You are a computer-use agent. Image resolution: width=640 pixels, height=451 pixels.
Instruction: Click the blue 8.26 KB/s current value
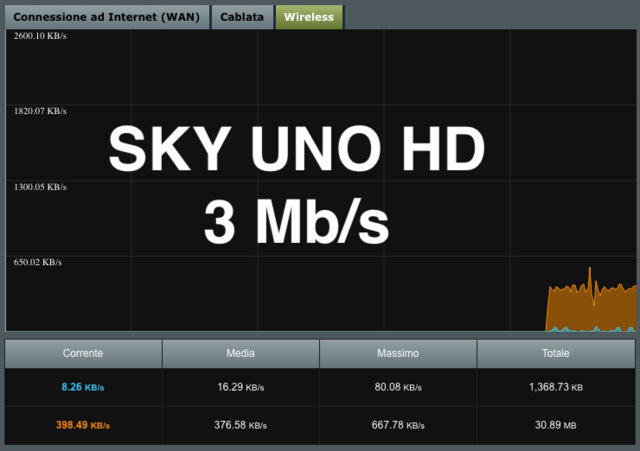(83, 387)
